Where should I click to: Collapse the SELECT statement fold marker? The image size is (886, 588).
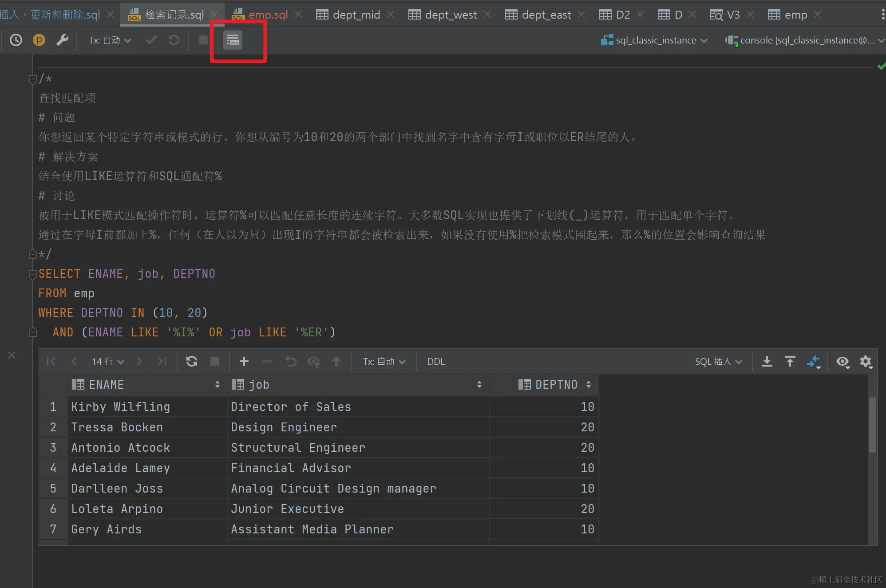pyautogui.click(x=32, y=274)
